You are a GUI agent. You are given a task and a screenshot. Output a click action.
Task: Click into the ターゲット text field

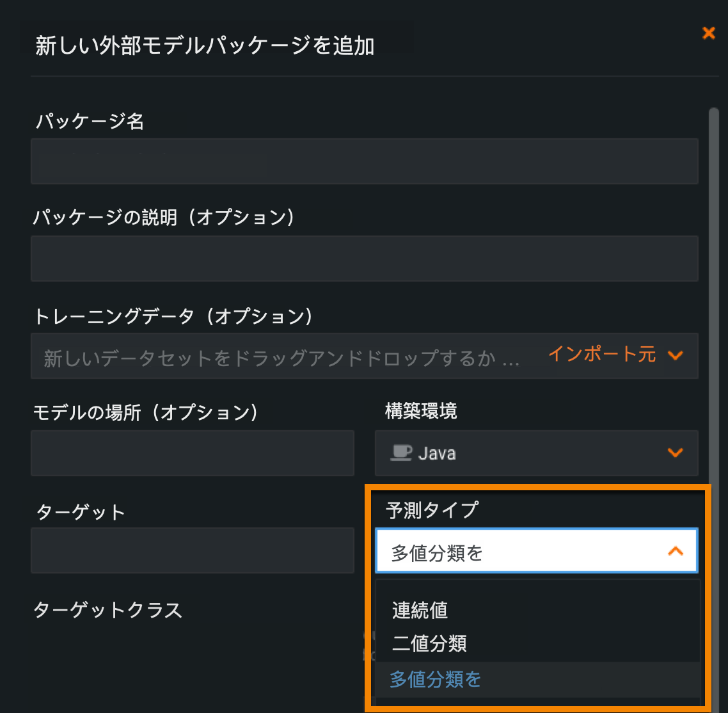point(192,550)
